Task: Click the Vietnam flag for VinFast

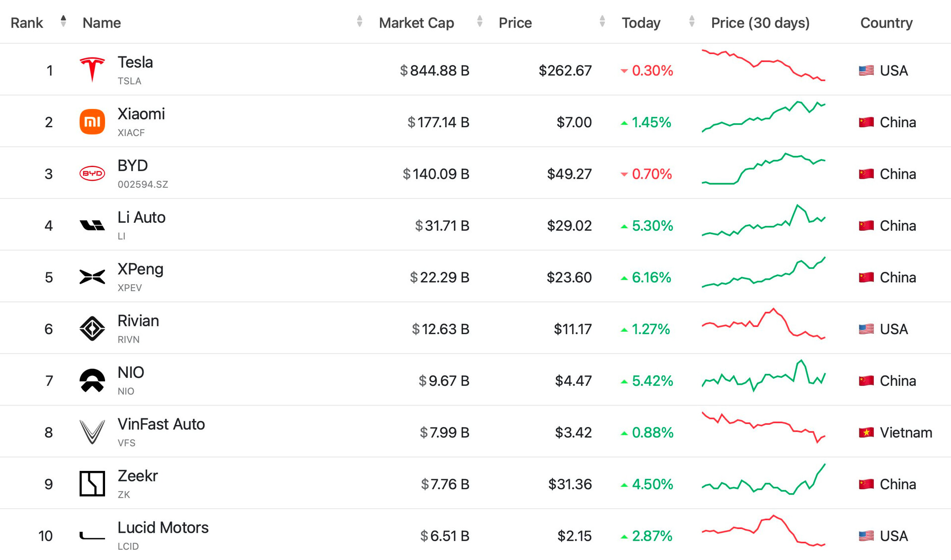Action: point(866,432)
